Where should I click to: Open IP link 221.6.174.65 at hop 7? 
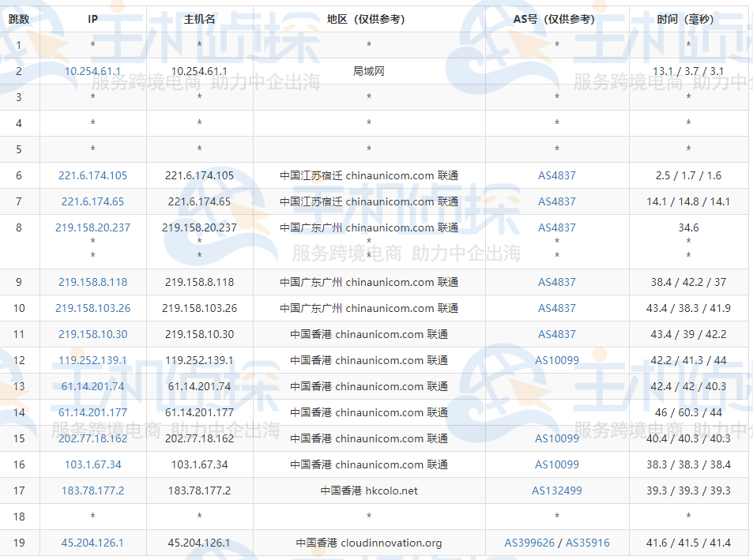pyautogui.click(x=92, y=201)
